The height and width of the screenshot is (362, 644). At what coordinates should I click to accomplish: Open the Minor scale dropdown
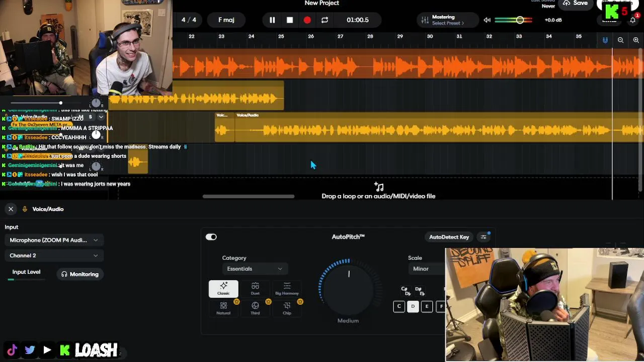tap(427, 269)
